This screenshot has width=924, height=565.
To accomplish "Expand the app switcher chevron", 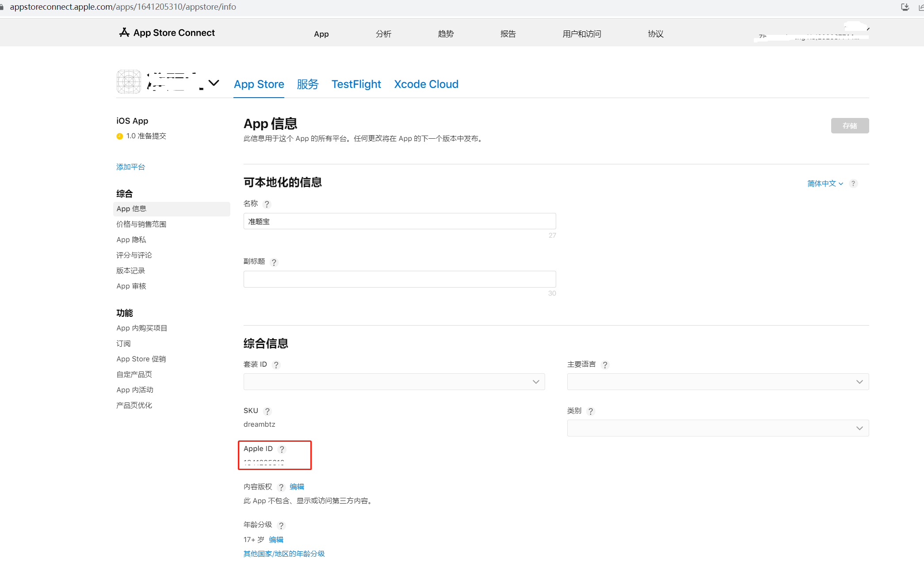I will pos(214,83).
